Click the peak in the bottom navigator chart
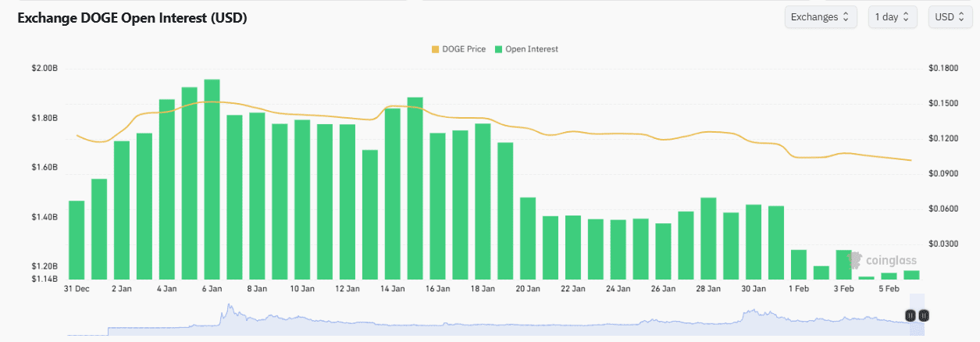The image size is (980, 342). (229, 307)
